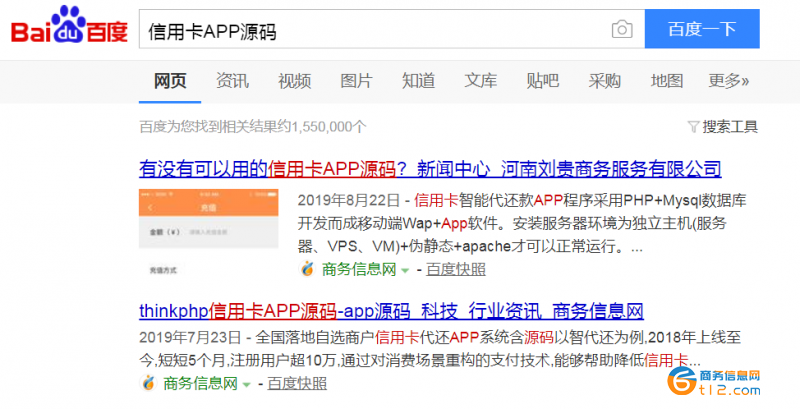Click the orange app screenshot thumbnail

(209, 235)
